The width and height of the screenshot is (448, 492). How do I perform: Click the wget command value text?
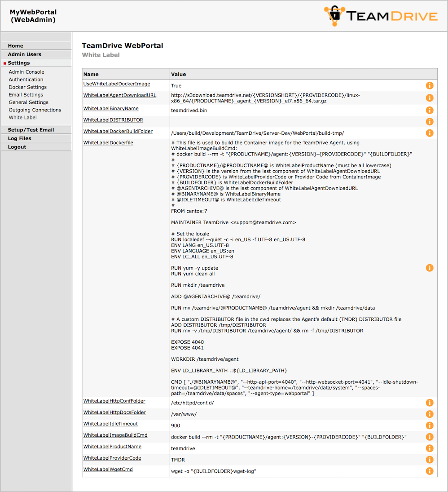click(x=214, y=471)
